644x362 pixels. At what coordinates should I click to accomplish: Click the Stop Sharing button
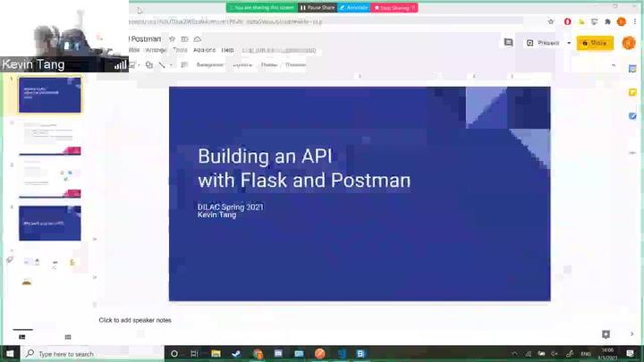pyautogui.click(x=394, y=8)
